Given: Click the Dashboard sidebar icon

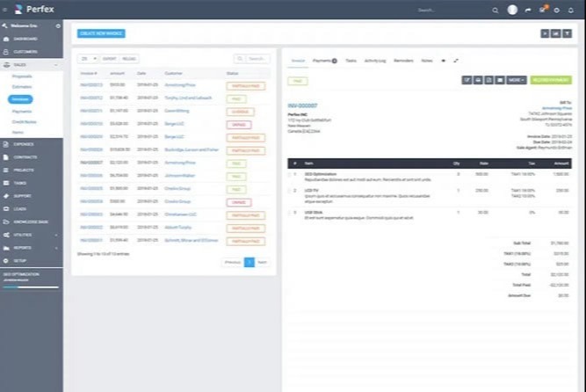Looking at the screenshot, I should pos(6,39).
